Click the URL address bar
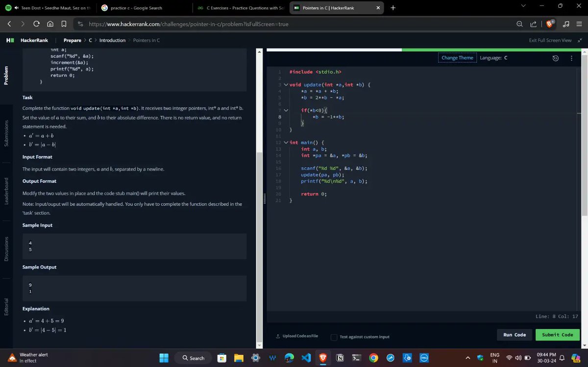Image resolution: width=588 pixels, height=367 pixels. click(x=294, y=24)
